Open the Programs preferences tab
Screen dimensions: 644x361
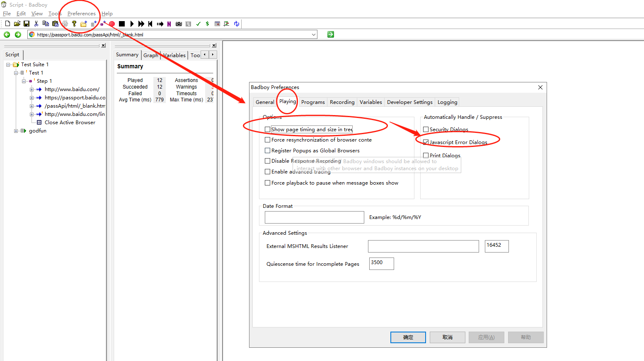click(313, 102)
